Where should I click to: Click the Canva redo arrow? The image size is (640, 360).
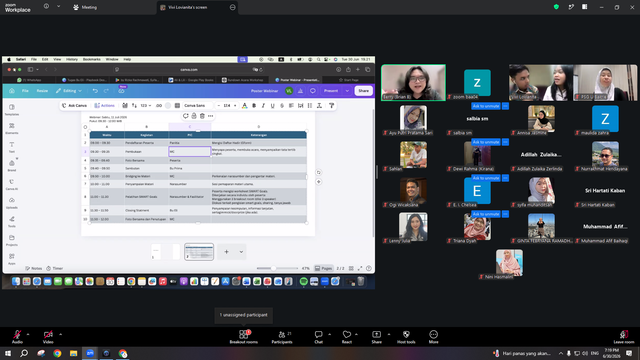point(106,91)
